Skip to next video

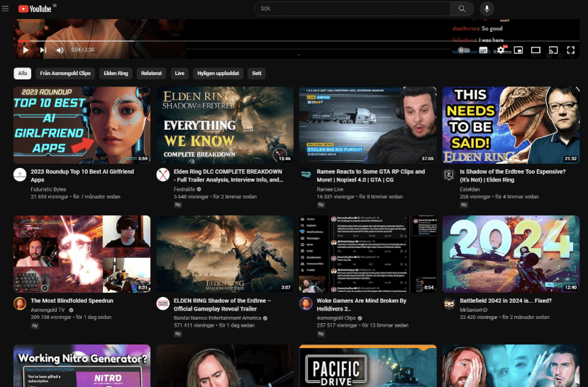[x=43, y=50]
